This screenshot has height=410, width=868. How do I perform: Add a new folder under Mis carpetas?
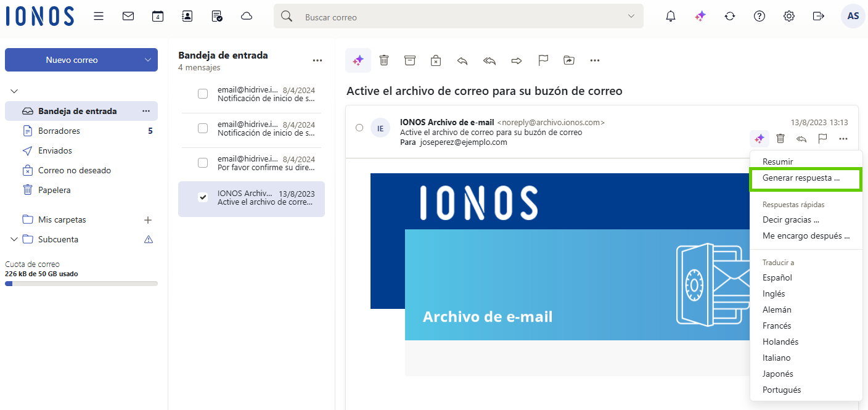pos(148,219)
